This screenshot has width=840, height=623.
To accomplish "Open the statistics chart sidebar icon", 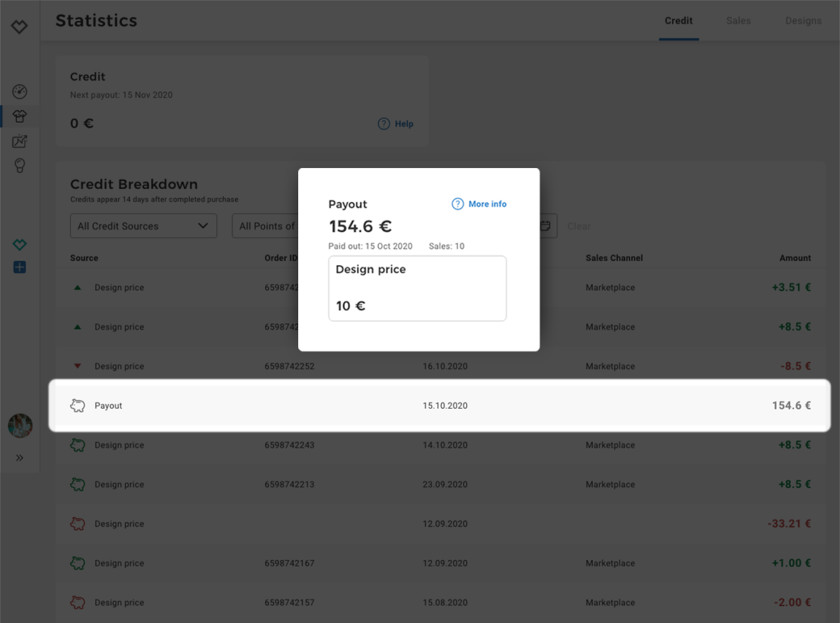I will click(20, 141).
